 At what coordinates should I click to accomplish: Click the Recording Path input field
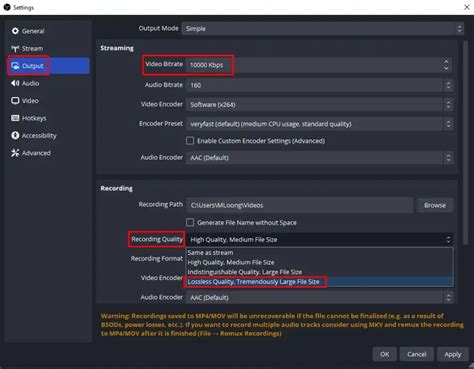(299, 205)
